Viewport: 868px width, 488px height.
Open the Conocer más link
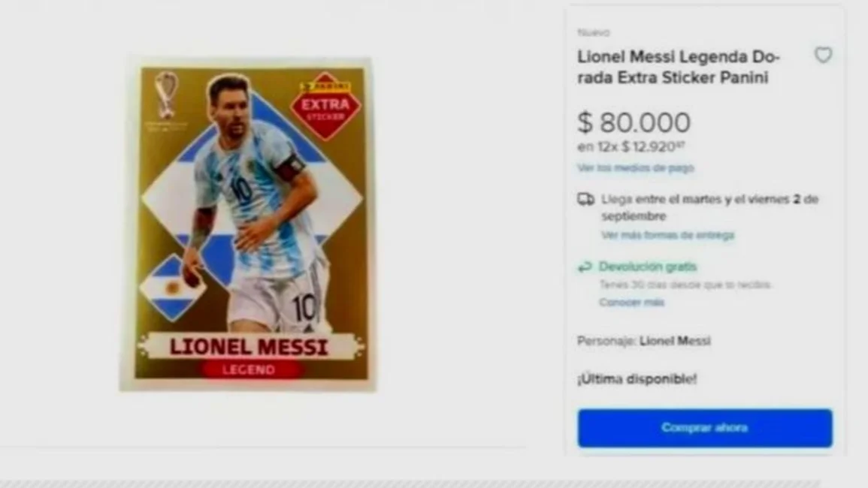[631, 302]
